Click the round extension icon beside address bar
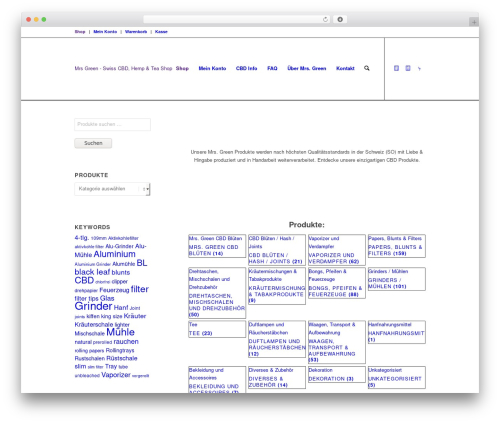Screen dimensions: 500x423 click(x=340, y=20)
